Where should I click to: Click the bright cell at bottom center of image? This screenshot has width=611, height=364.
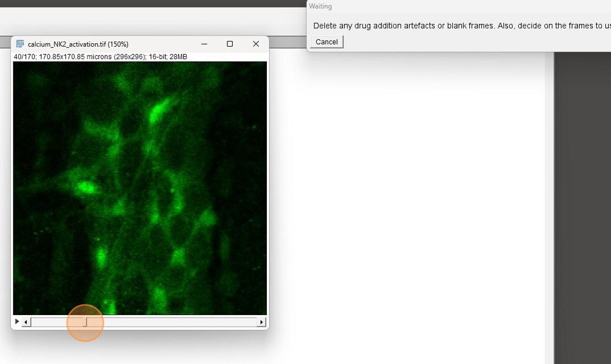[158, 296]
